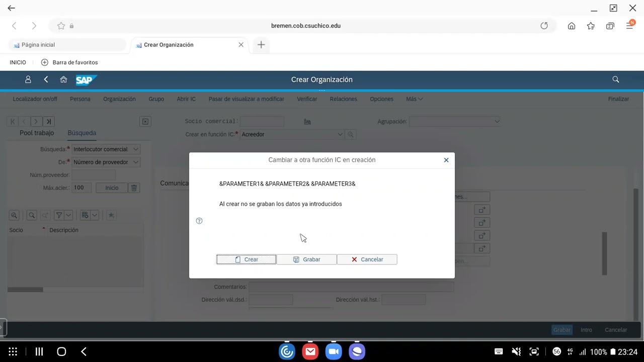This screenshot has height=362, width=644.
Task: Switch to the Pool trabajo tab
Action: 37,133
